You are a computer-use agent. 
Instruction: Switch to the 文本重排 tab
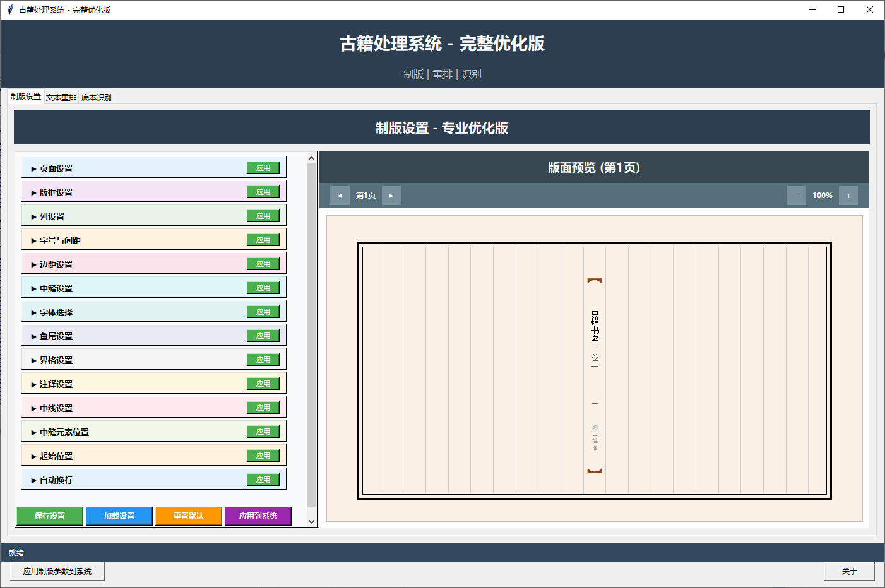pyautogui.click(x=61, y=97)
